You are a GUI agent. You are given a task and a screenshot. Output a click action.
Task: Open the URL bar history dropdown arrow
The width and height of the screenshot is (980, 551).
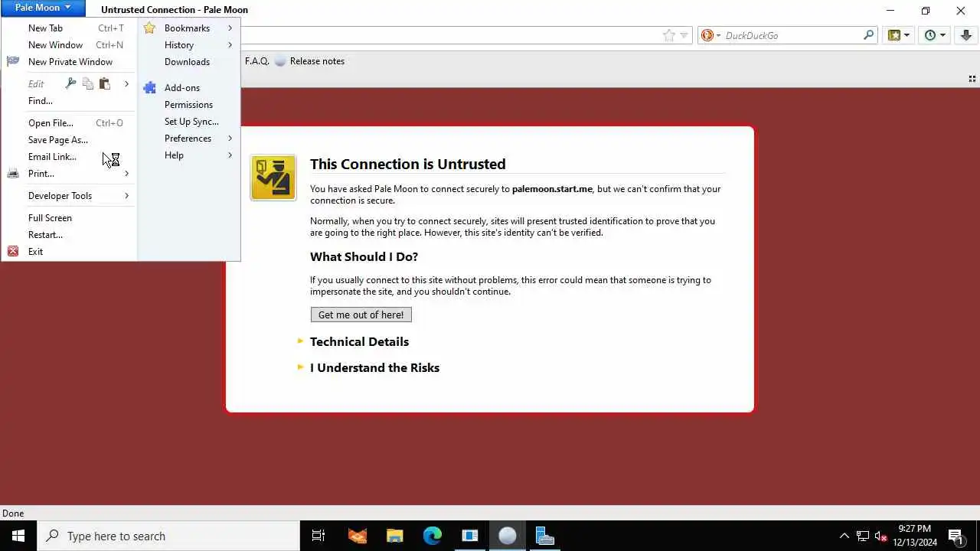click(x=684, y=35)
